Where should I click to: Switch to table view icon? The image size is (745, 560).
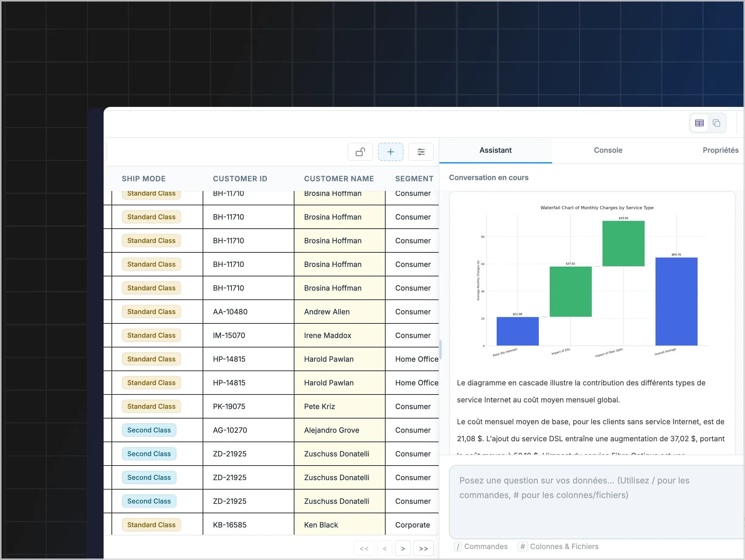(699, 123)
